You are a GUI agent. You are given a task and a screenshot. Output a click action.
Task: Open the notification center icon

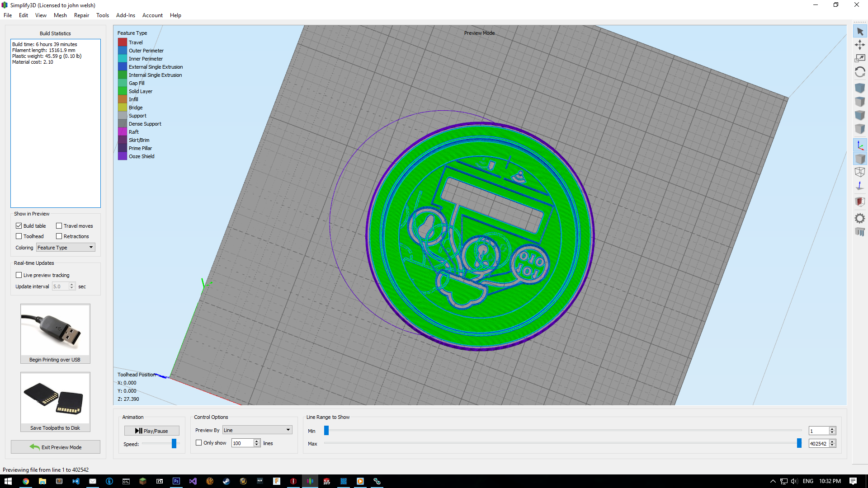[x=853, y=481]
